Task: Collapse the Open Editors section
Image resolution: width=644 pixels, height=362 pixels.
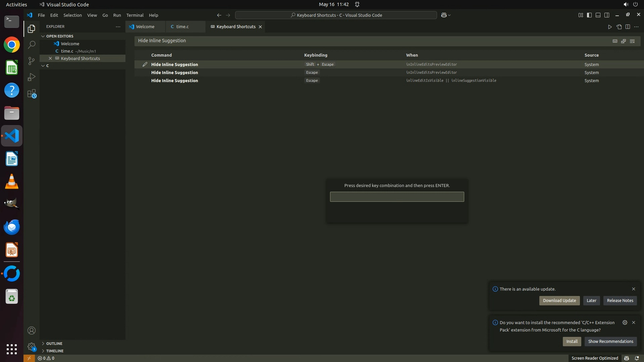Action: (x=60, y=36)
